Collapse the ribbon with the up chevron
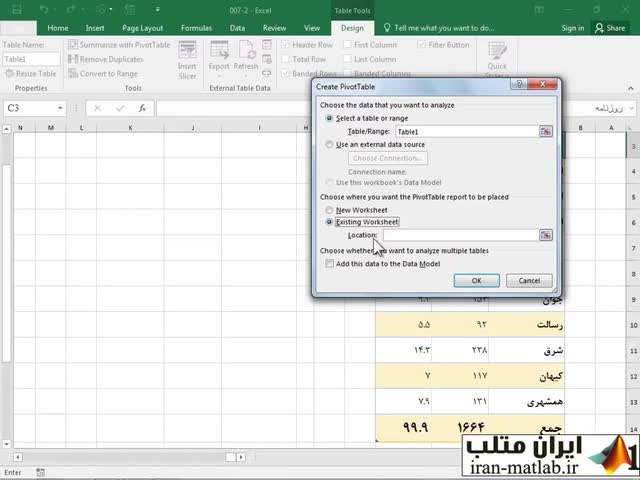This screenshot has height=480, width=640. pyautogui.click(x=631, y=88)
